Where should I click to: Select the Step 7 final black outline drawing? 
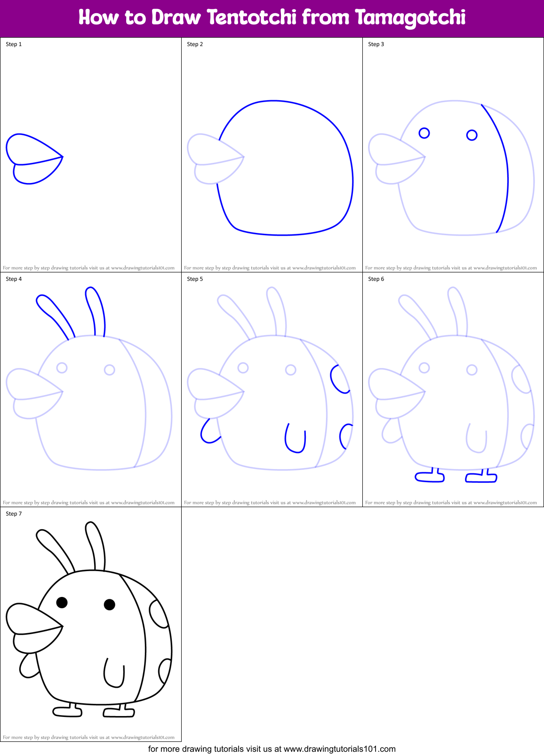pyautogui.click(x=89, y=619)
